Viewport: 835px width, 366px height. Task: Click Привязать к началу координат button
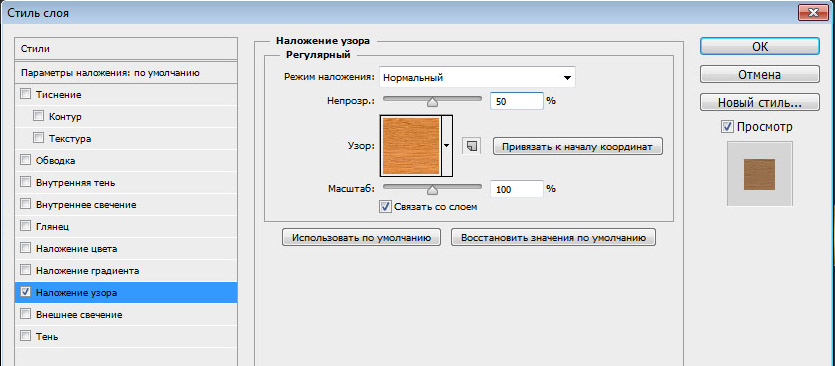[x=578, y=146]
